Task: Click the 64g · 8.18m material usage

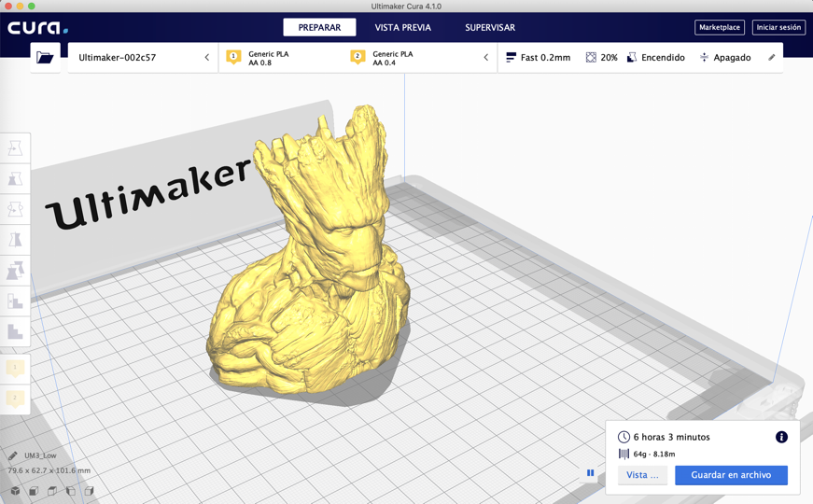Action: (x=654, y=455)
